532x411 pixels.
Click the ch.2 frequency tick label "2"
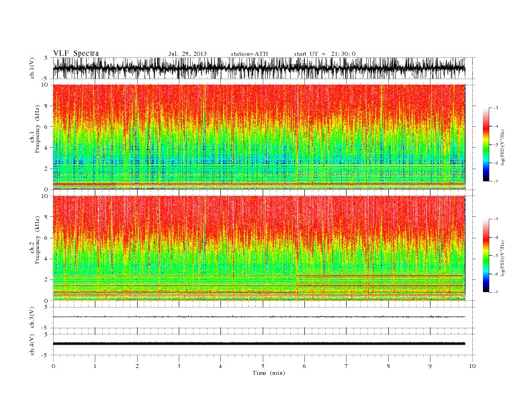(46, 280)
